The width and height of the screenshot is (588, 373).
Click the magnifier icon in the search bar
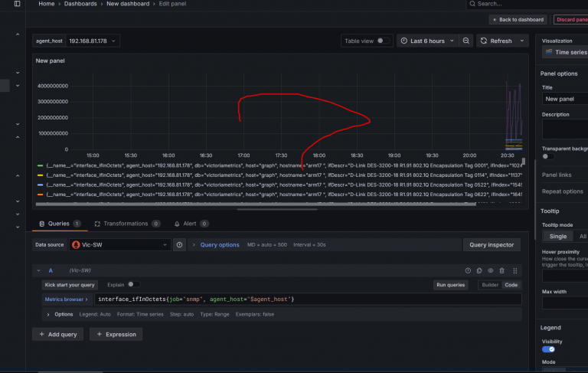point(472,4)
